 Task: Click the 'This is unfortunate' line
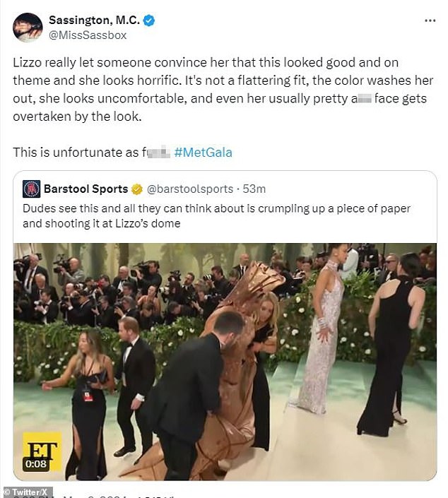(91, 153)
